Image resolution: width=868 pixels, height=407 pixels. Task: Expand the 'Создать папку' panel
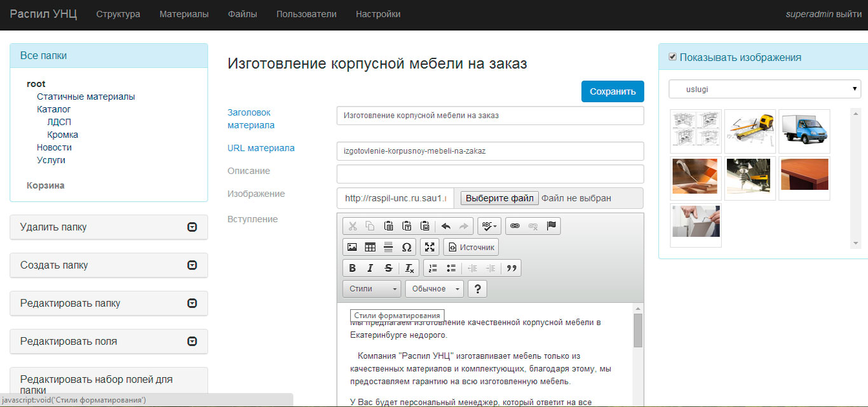click(109, 265)
